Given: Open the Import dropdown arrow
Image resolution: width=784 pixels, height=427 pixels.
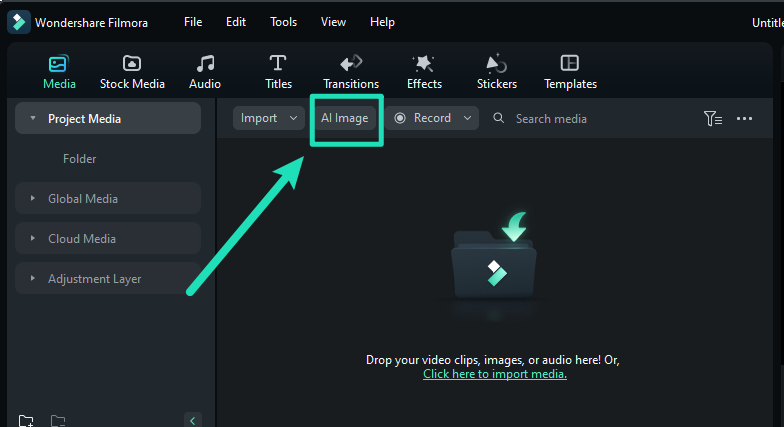Looking at the screenshot, I should pyautogui.click(x=294, y=118).
